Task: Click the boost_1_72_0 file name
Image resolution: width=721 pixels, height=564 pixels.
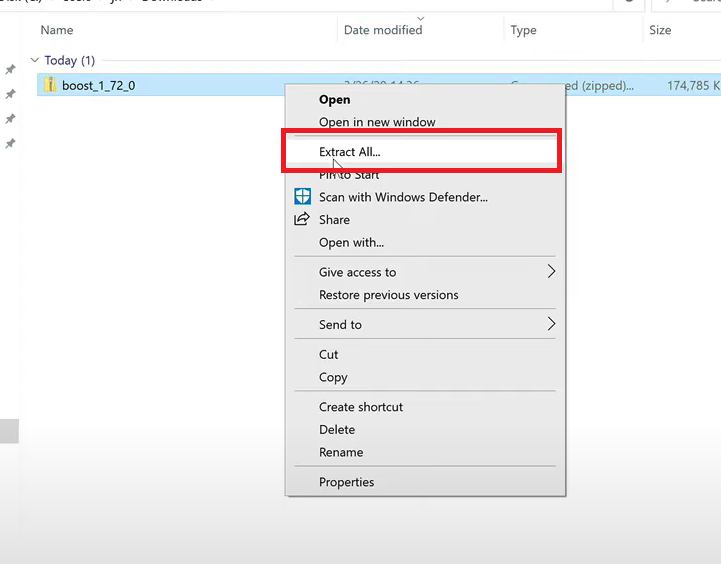Action: (x=98, y=85)
